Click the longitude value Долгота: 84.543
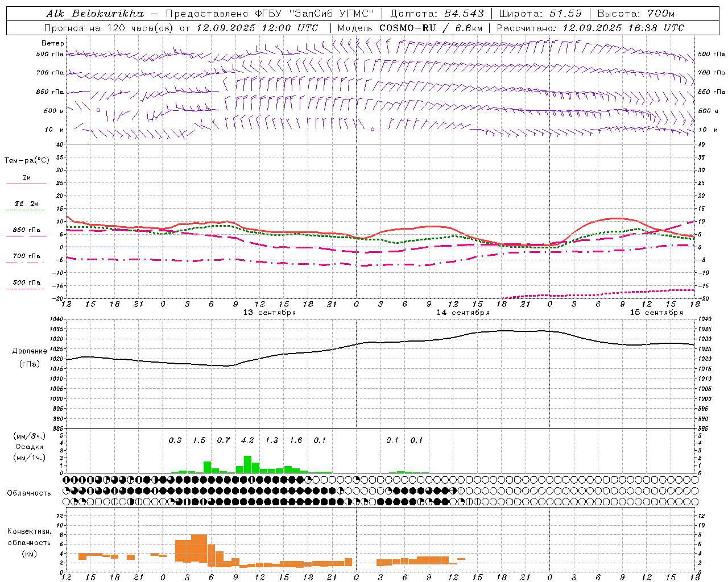This screenshot has width=728, height=582. coord(437,14)
